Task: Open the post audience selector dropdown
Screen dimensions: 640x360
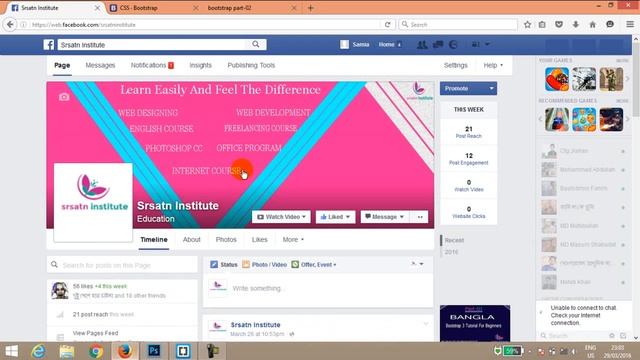Action: pos(417,264)
